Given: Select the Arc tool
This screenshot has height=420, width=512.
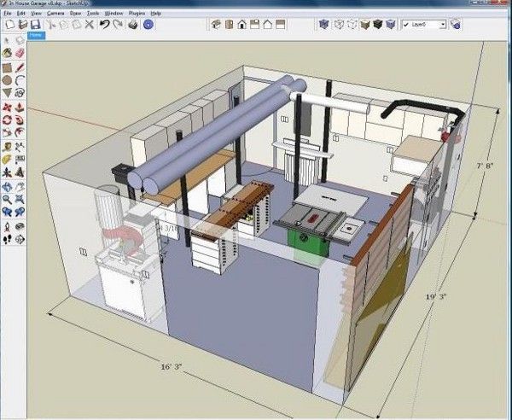Looking at the screenshot, I should [x=20, y=80].
